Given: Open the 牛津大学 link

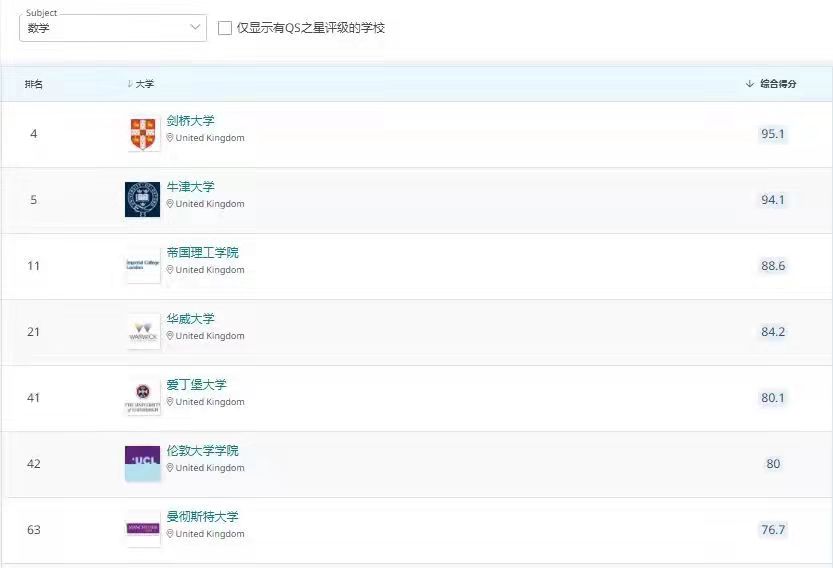Looking at the screenshot, I should [x=190, y=186].
